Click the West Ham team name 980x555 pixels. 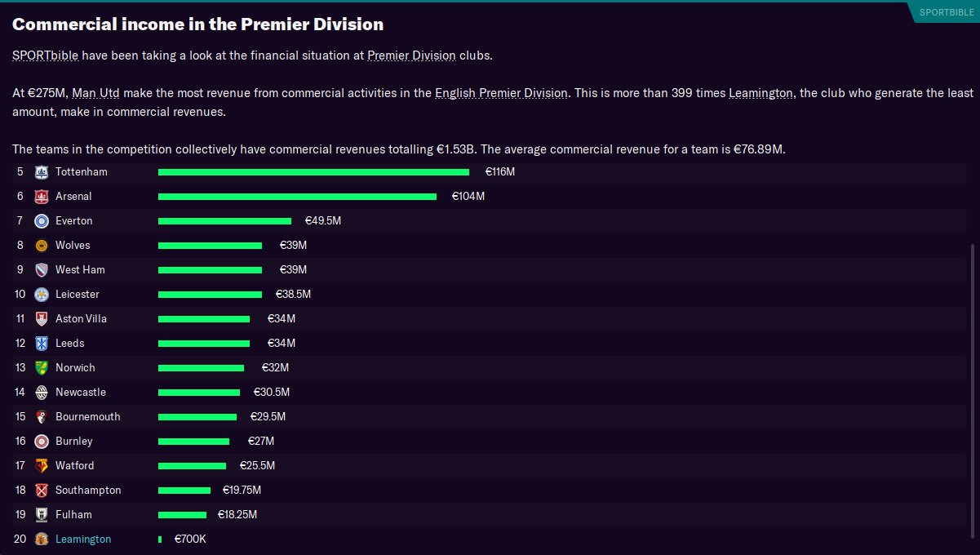80,270
